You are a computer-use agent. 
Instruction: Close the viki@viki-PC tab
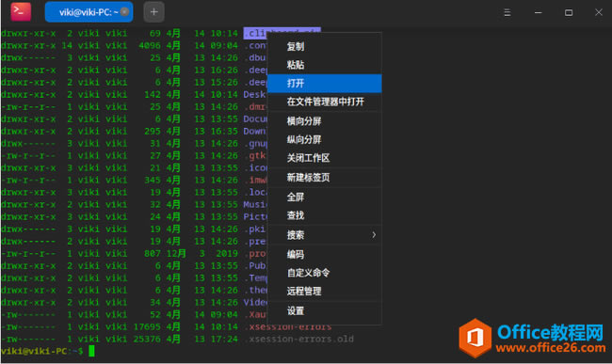[124, 12]
